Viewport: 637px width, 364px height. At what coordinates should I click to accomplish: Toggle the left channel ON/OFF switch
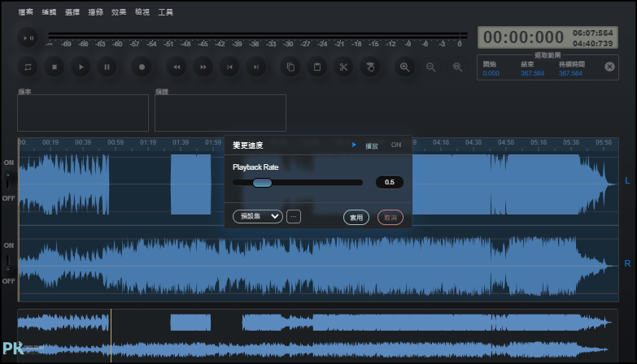coord(7,180)
